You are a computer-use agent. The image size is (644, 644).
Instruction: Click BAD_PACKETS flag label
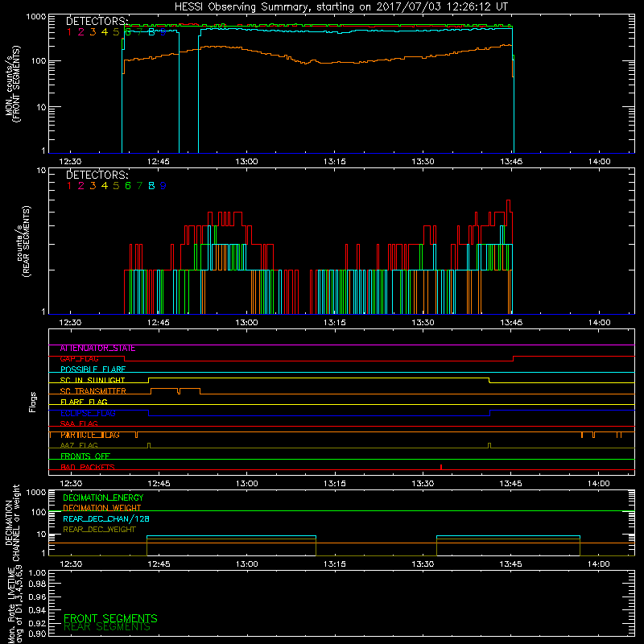(x=88, y=467)
